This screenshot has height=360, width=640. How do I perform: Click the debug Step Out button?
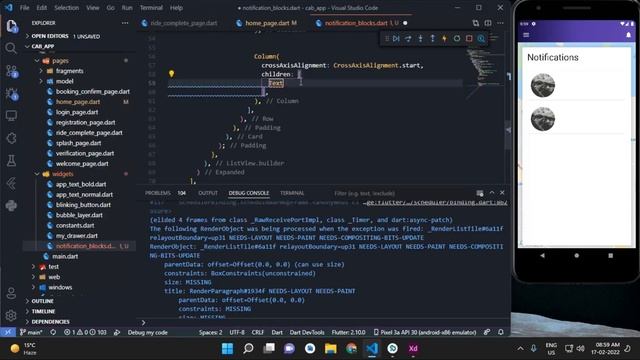point(432,38)
